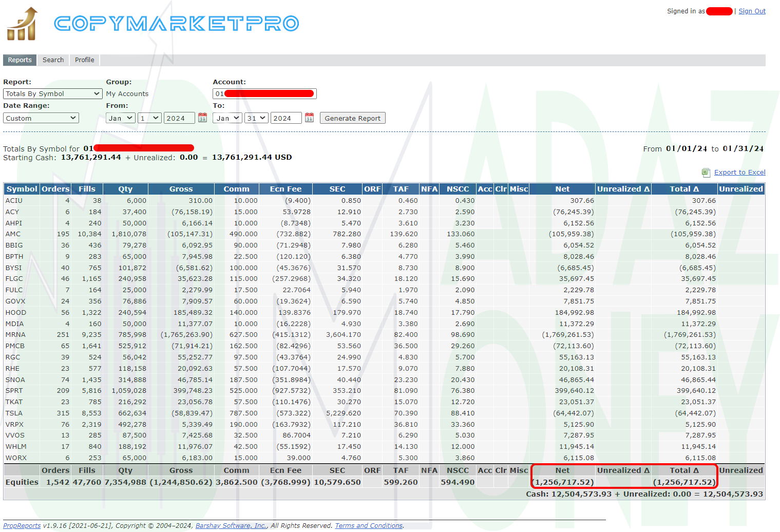Open the Date Range Custom dropdown
The height and width of the screenshot is (532, 780).
[41, 118]
